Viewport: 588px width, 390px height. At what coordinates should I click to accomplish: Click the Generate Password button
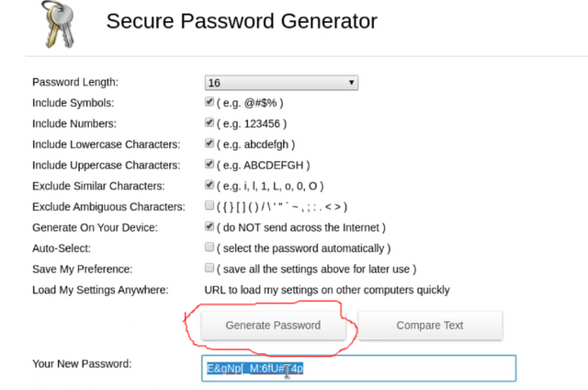[274, 326]
